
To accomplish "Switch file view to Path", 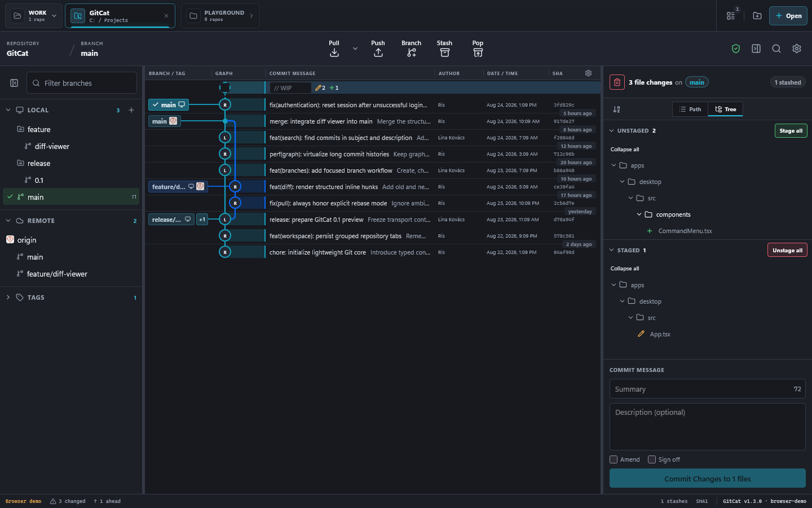I will tap(690, 110).
